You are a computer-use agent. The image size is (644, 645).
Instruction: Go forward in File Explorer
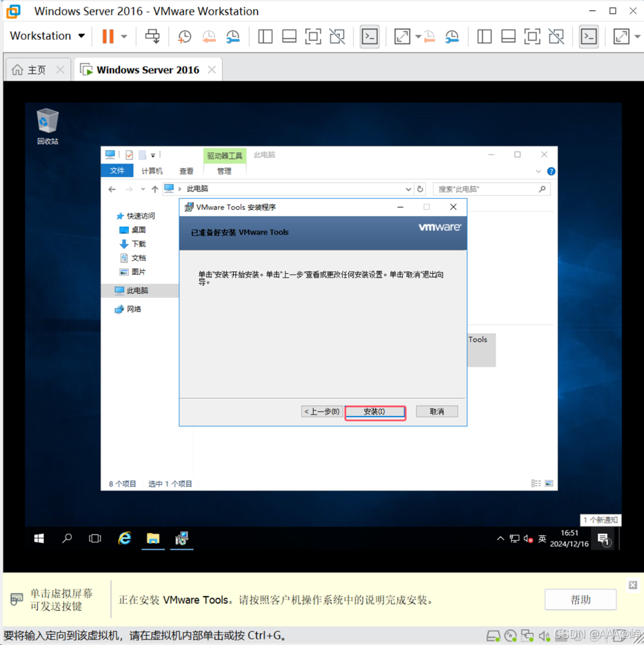[129, 189]
